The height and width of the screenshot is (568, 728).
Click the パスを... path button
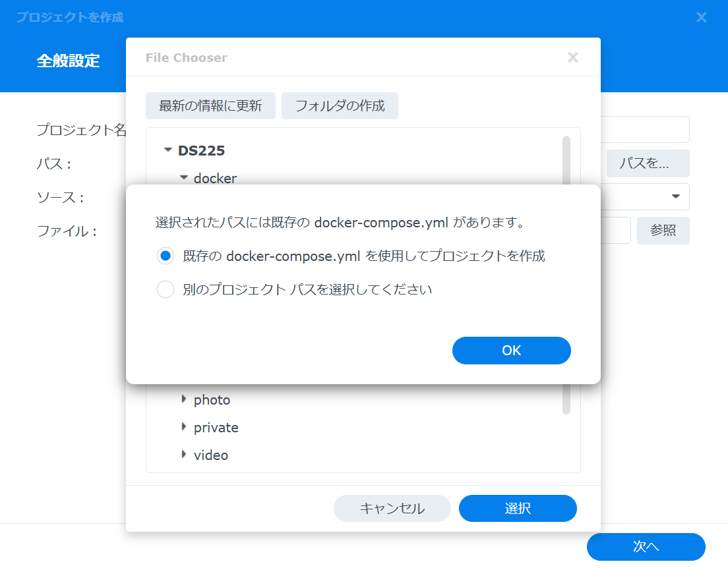point(648,163)
